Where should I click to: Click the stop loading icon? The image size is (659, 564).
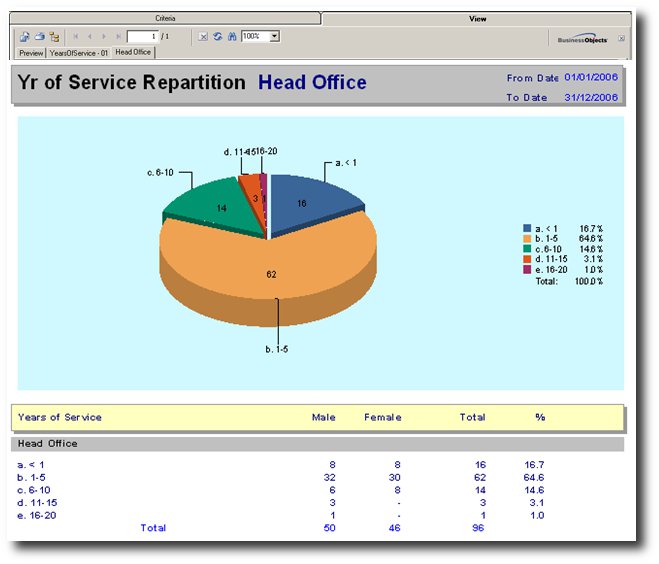203,36
